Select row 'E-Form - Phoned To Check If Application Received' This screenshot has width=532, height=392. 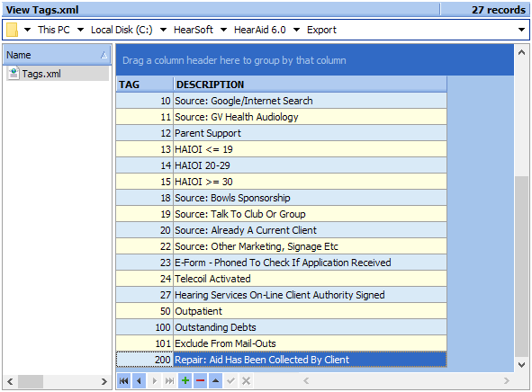281,263
